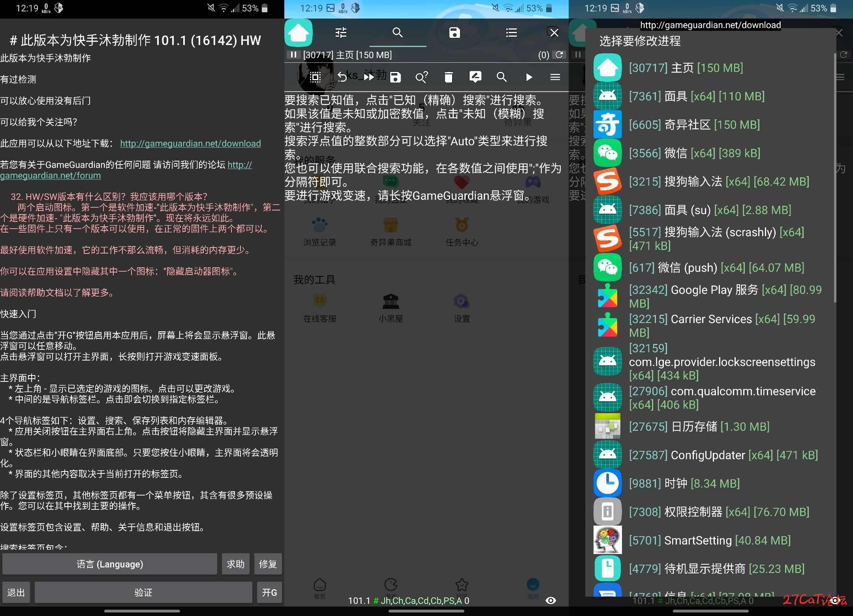
Task: Tap the mute icon in left status bar
Action: coord(211,8)
